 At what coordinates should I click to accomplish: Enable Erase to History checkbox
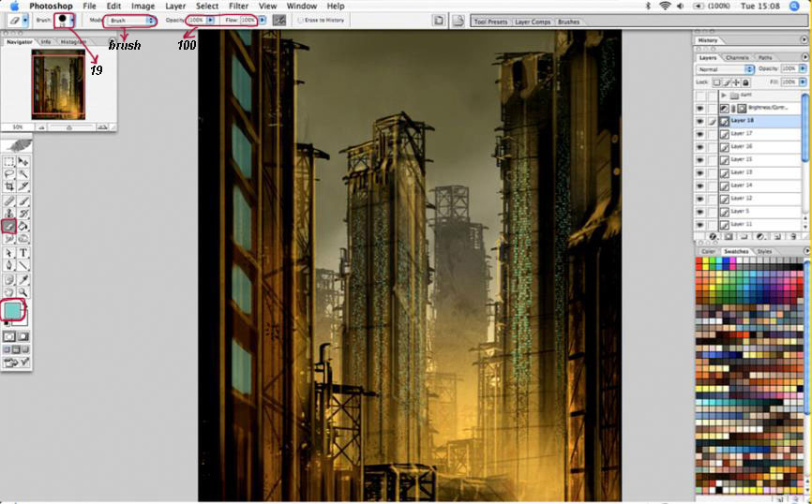pos(300,21)
